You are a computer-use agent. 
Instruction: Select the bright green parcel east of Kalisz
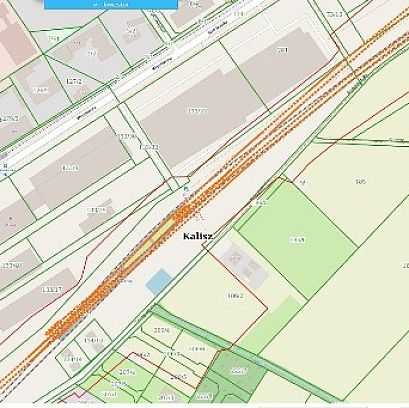(x=297, y=238)
